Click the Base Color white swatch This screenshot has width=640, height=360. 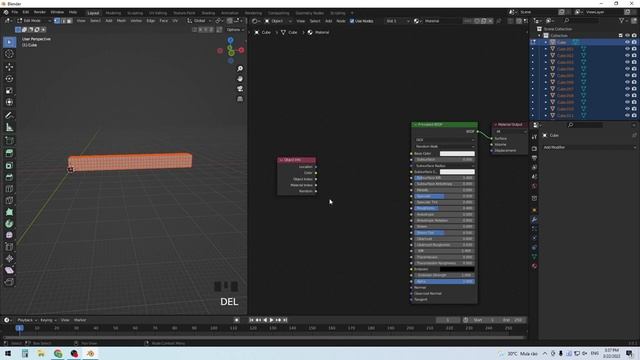pos(457,153)
